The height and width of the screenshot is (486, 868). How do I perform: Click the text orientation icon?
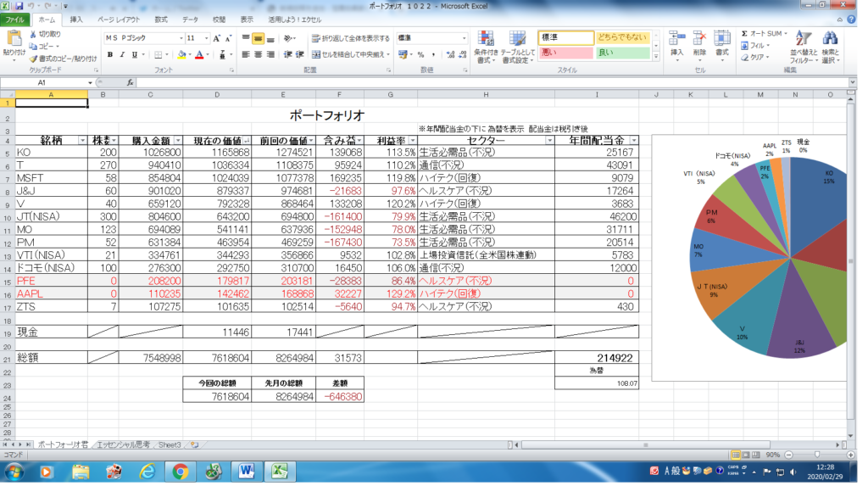click(x=287, y=38)
